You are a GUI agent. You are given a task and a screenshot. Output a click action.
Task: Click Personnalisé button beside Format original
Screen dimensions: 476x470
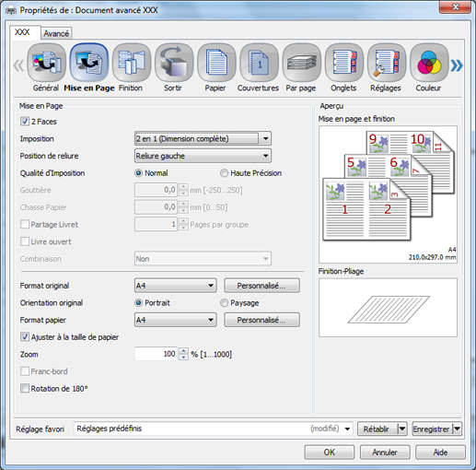click(261, 286)
